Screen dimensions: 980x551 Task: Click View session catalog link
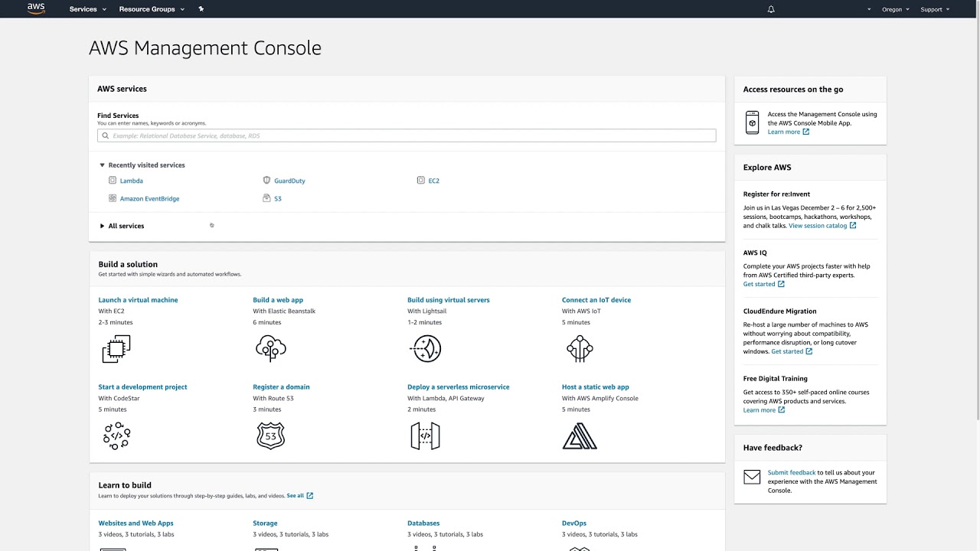click(818, 226)
